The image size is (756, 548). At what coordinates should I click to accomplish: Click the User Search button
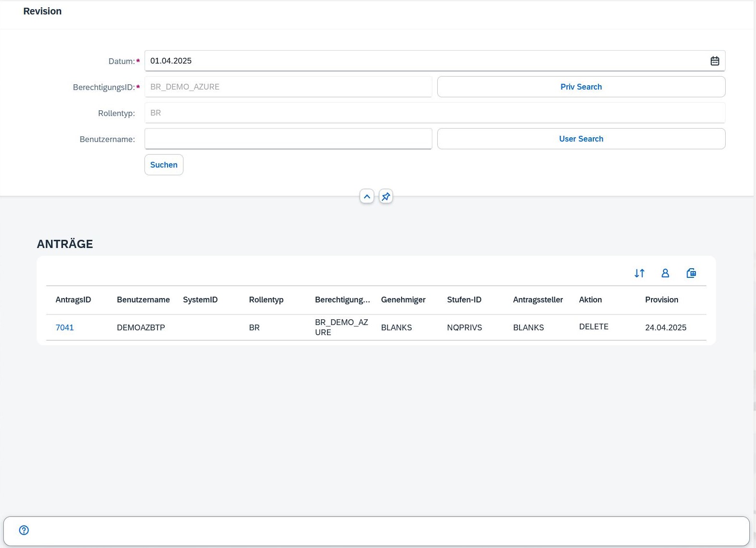(581, 139)
